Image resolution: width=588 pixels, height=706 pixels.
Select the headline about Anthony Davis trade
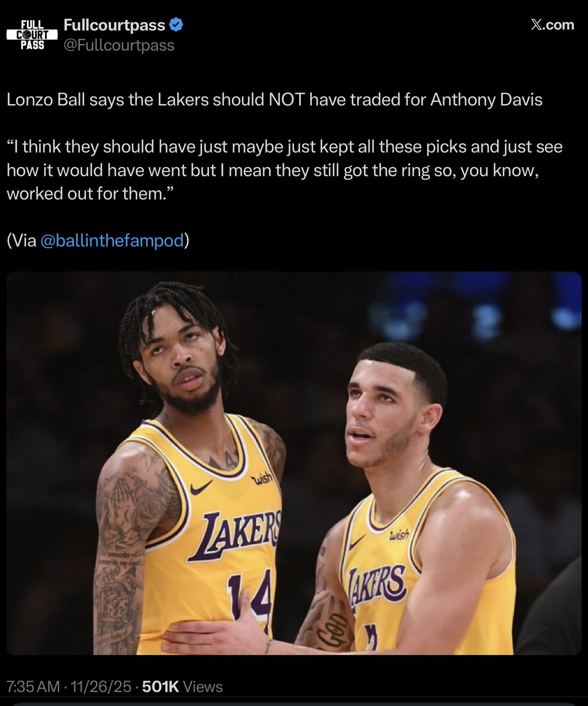pos(274,100)
